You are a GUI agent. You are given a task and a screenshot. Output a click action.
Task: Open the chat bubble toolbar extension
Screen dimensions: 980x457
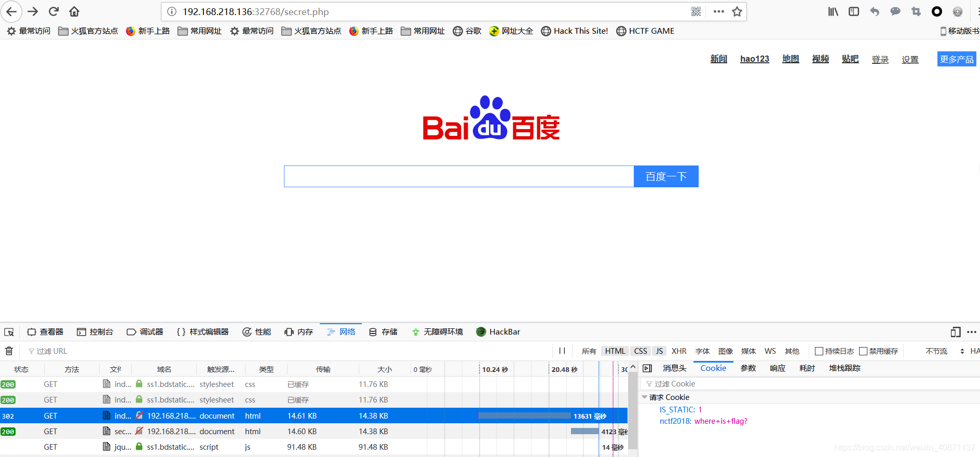click(895, 11)
